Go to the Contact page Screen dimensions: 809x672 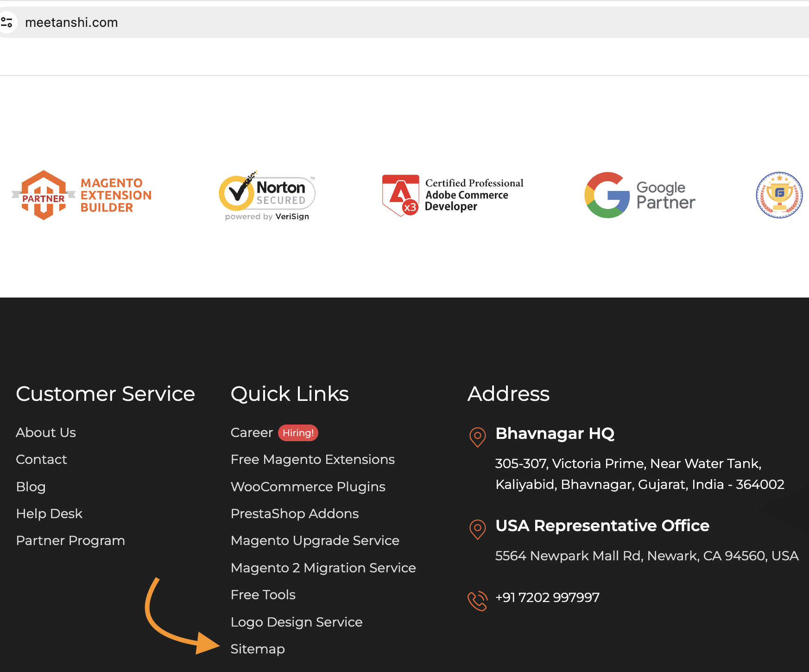click(42, 459)
